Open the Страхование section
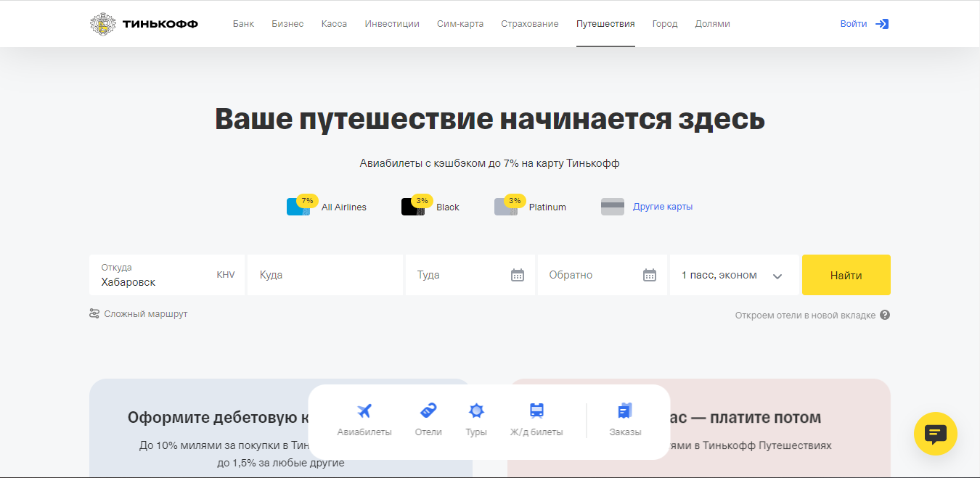This screenshot has height=478, width=980. [530, 24]
